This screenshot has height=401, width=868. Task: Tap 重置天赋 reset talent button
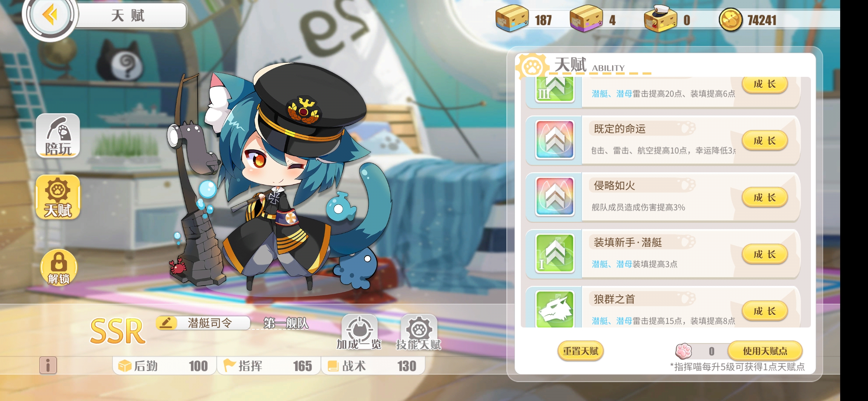[x=581, y=351]
